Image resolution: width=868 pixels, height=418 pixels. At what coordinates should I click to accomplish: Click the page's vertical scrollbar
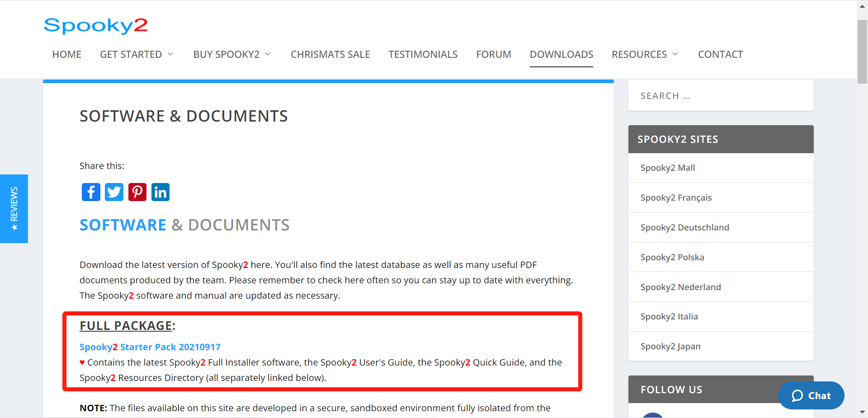point(862,52)
